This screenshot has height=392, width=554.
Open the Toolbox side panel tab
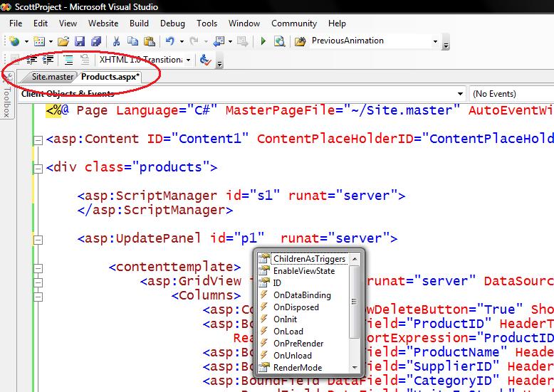7,95
